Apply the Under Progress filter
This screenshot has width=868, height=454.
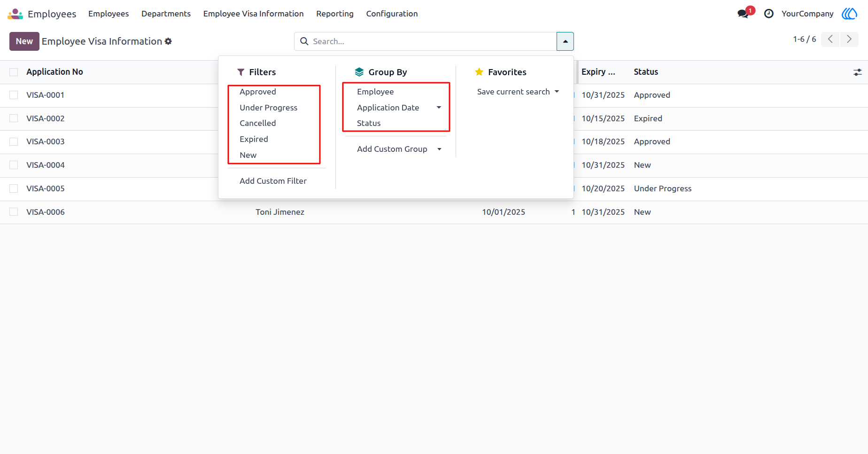point(268,108)
